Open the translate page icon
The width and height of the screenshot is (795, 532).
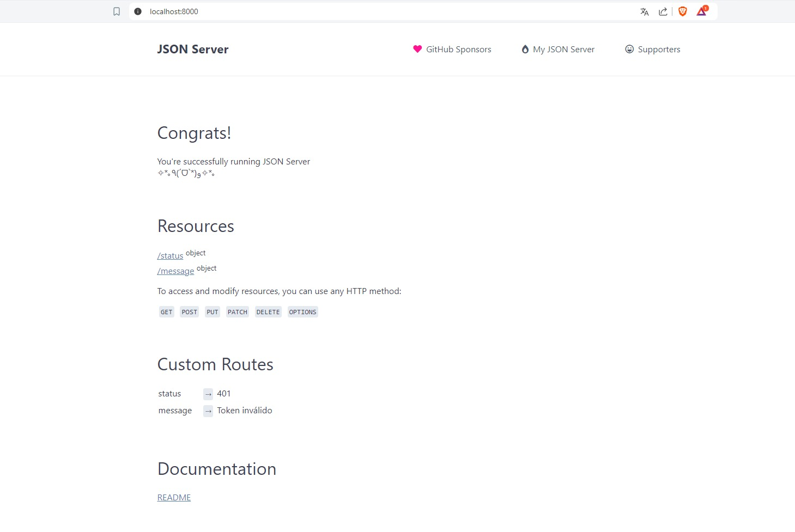645,11
